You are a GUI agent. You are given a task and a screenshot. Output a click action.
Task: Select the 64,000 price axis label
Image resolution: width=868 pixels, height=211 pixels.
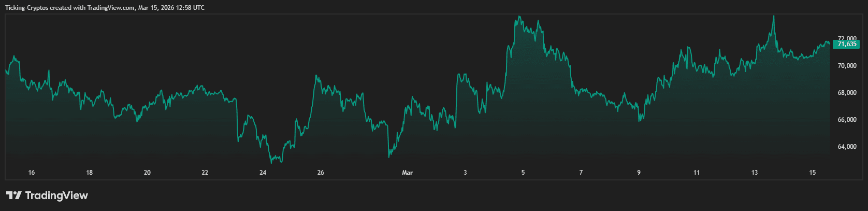(x=847, y=147)
